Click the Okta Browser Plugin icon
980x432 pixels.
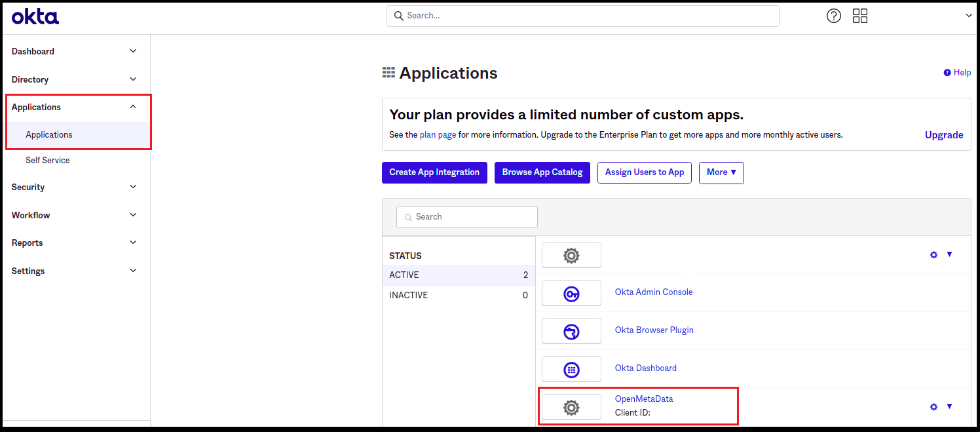(x=571, y=330)
